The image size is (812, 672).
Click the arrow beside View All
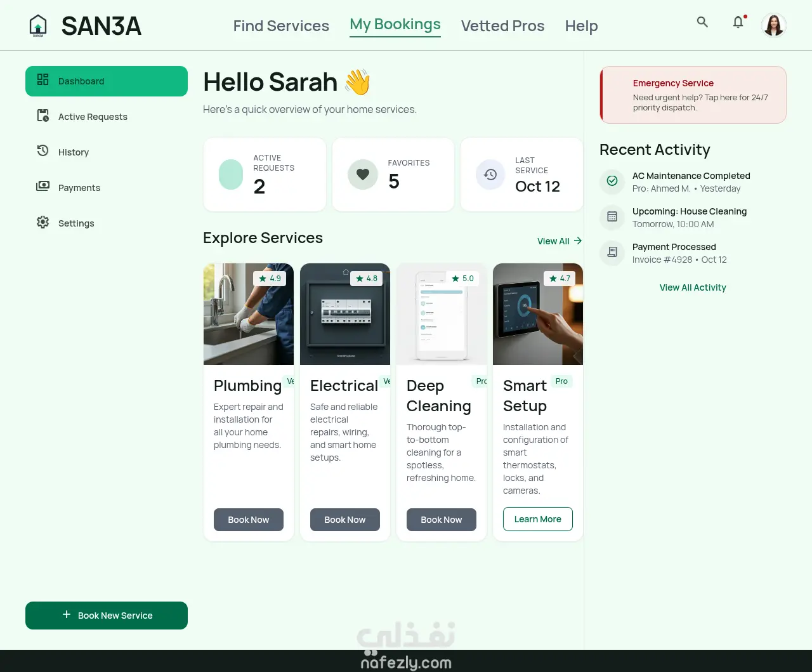(x=578, y=241)
